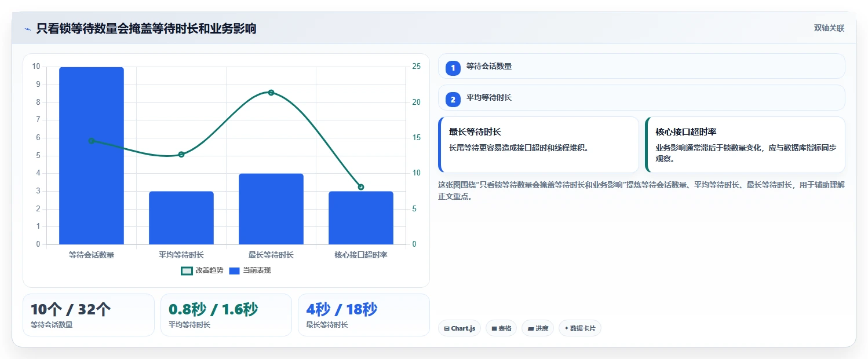Click number 1 badge for 等待会话数量
The image size is (868, 359).
[x=453, y=68]
